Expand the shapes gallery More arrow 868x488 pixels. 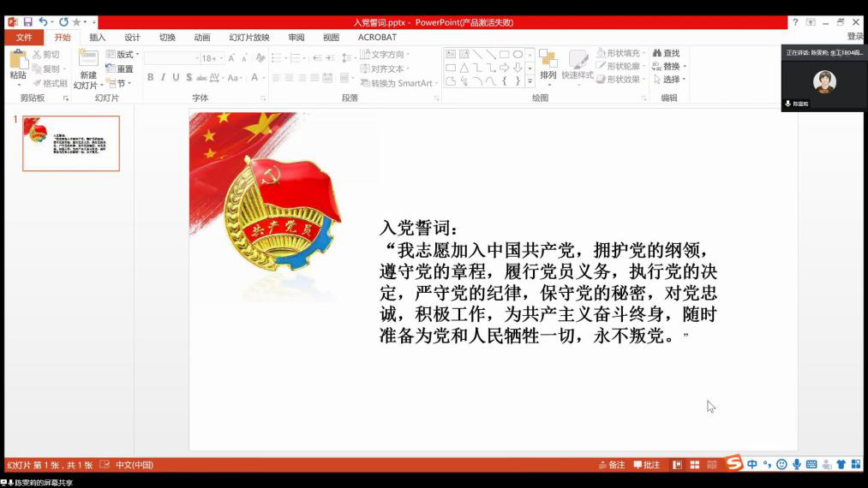point(530,80)
